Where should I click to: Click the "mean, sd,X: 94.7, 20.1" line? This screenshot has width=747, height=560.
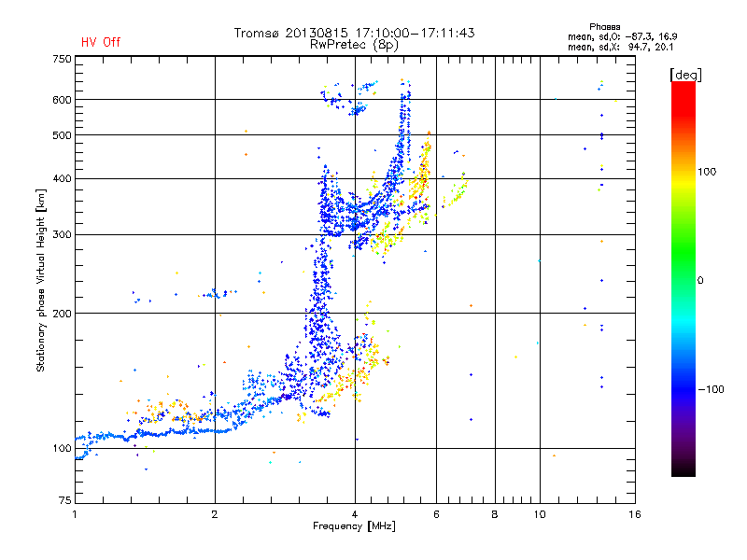coord(620,47)
